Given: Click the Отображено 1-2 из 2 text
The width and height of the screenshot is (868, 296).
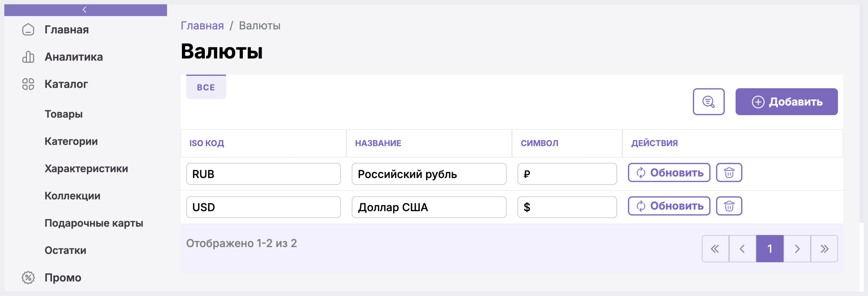Looking at the screenshot, I should [x=241, y=243].
